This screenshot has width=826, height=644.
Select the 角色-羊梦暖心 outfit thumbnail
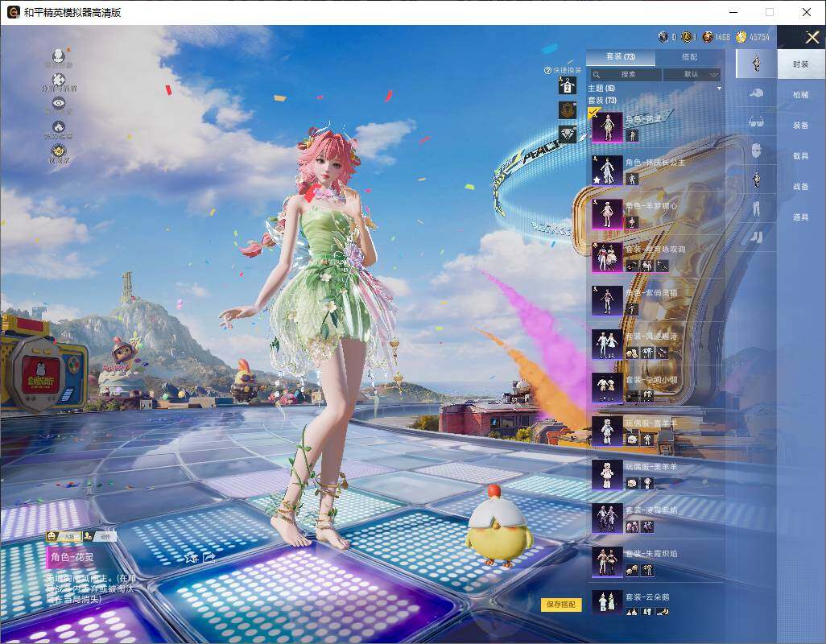[x=607, y=213]
